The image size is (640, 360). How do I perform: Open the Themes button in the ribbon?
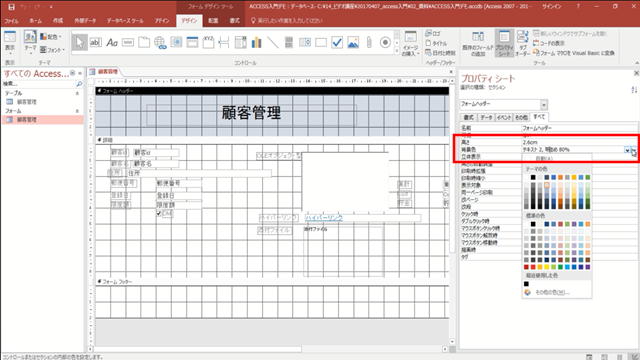click(30, 42)
